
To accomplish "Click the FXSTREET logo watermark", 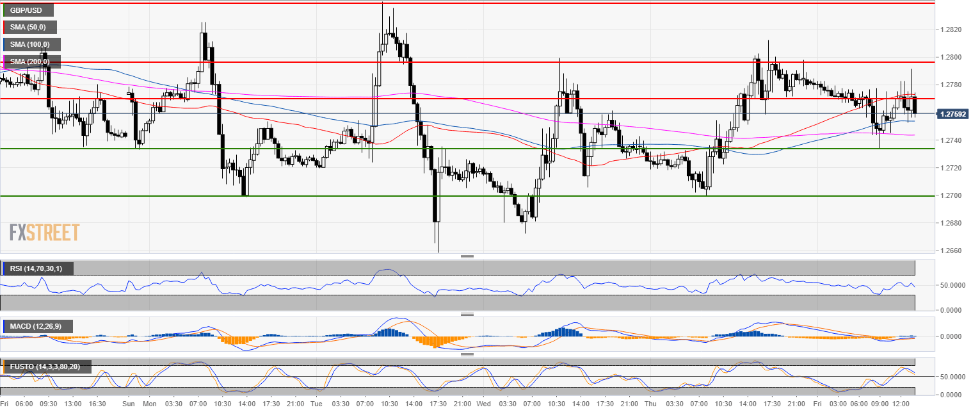I will coord(45,232).
